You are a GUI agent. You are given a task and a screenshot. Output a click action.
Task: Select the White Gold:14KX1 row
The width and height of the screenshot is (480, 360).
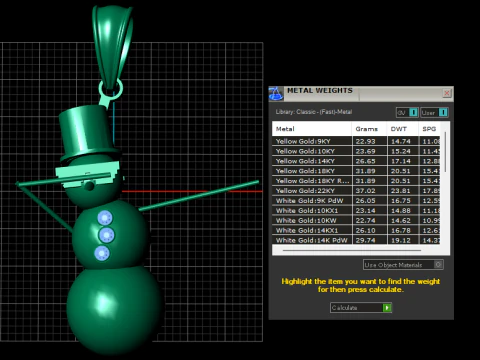tap(356, 230)
